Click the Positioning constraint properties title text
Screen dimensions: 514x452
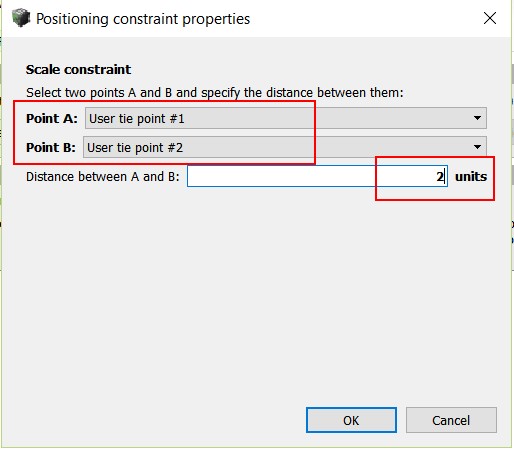pos(143,19)
